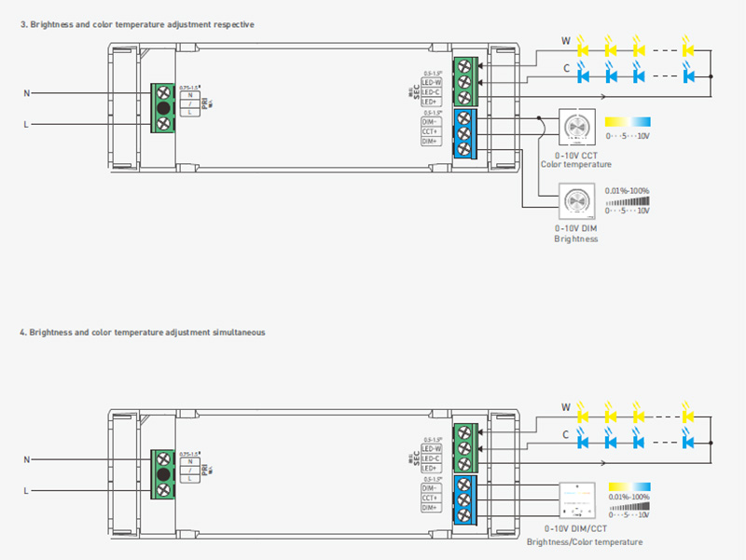The width and height of the screenshot is (746, 560).
Task: Click the '0-10V DIM' caption in diagram 3
Action: point(575,228)
